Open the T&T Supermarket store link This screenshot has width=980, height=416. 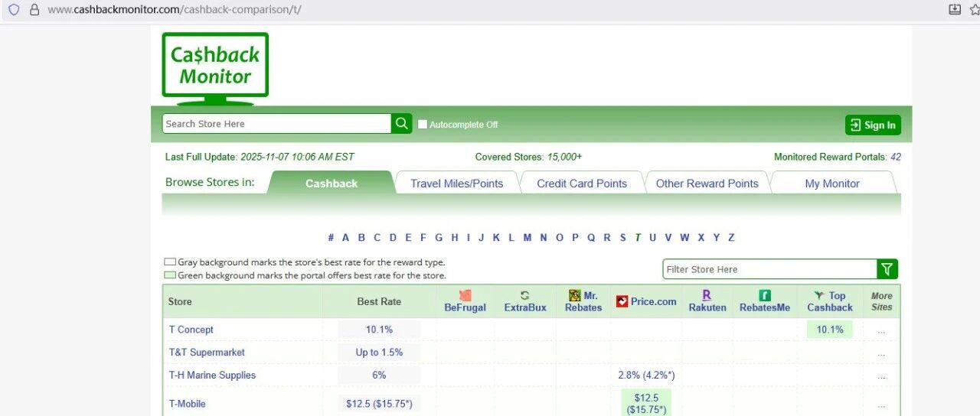(207, 353)
